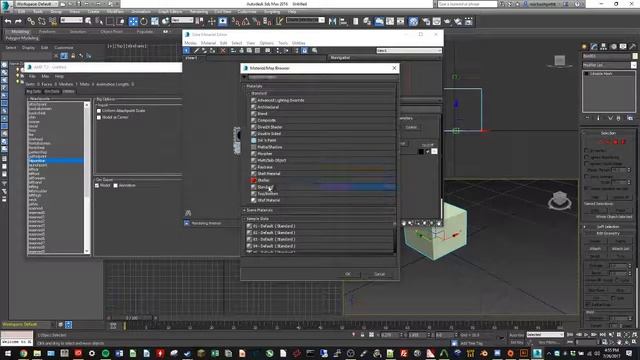This screenshot has height=360, width=640.
Task: Pick sample slot 01 - Default (Standard)
Action: (320, 226)
